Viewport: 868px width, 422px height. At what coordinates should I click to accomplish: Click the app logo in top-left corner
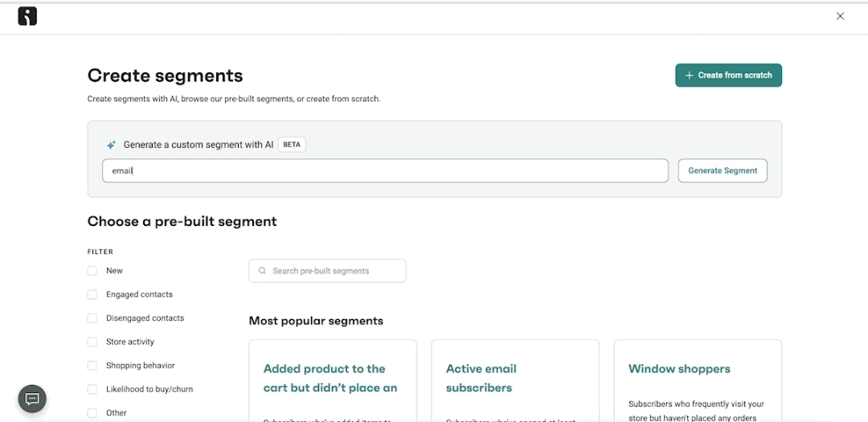[27, 17]
